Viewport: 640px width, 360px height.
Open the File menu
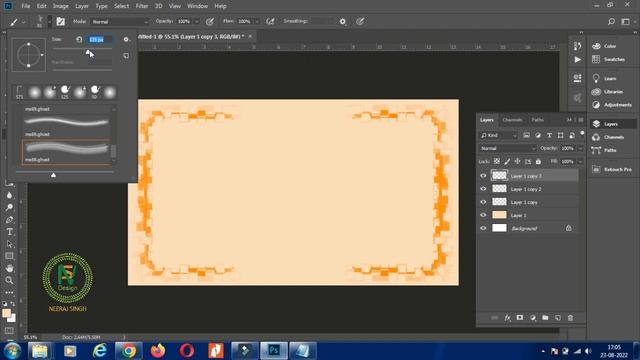(x=26, y=6)
